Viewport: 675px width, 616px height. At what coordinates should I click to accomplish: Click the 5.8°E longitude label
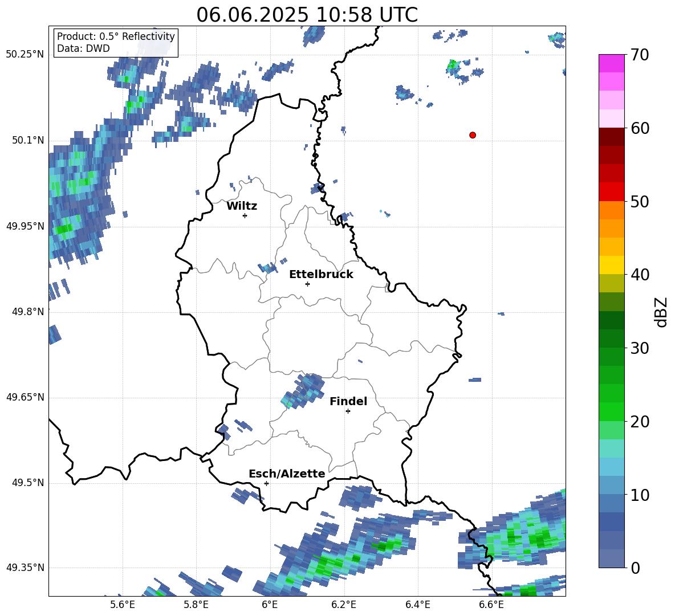196,605
